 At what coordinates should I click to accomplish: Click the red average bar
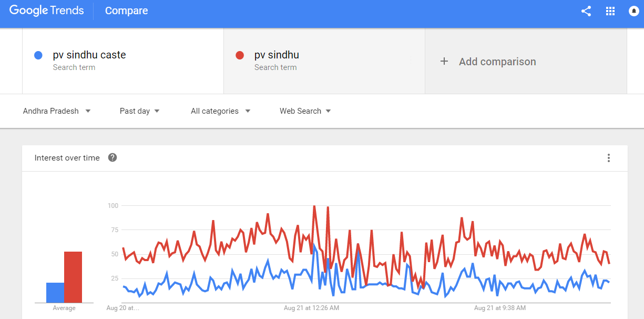point(73,277)
